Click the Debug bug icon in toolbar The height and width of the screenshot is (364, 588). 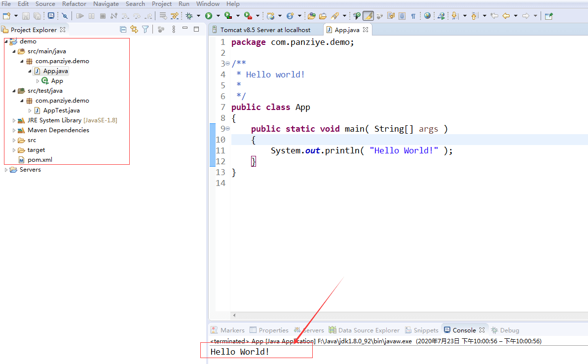click(189, 16)
